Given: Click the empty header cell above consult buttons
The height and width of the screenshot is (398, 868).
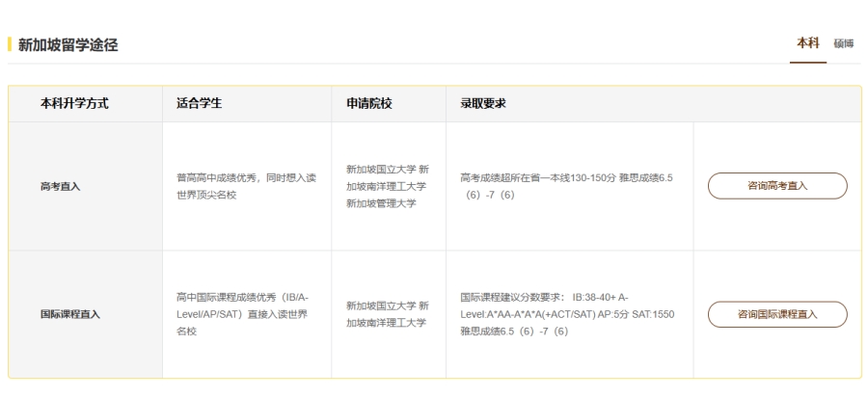Looking at the screenshot, I should 776,104.
